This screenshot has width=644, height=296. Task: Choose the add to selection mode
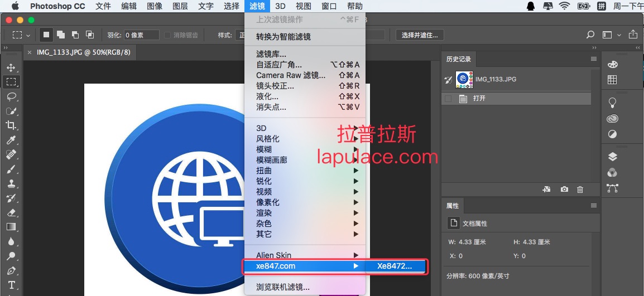click(x=61, y=35)
